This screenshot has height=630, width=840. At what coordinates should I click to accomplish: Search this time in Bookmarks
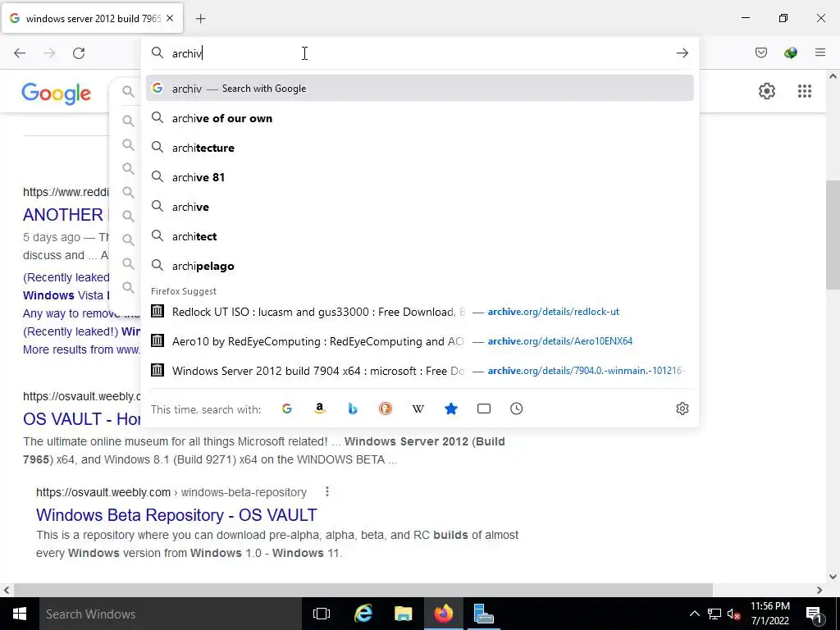[x=451, y=409]
